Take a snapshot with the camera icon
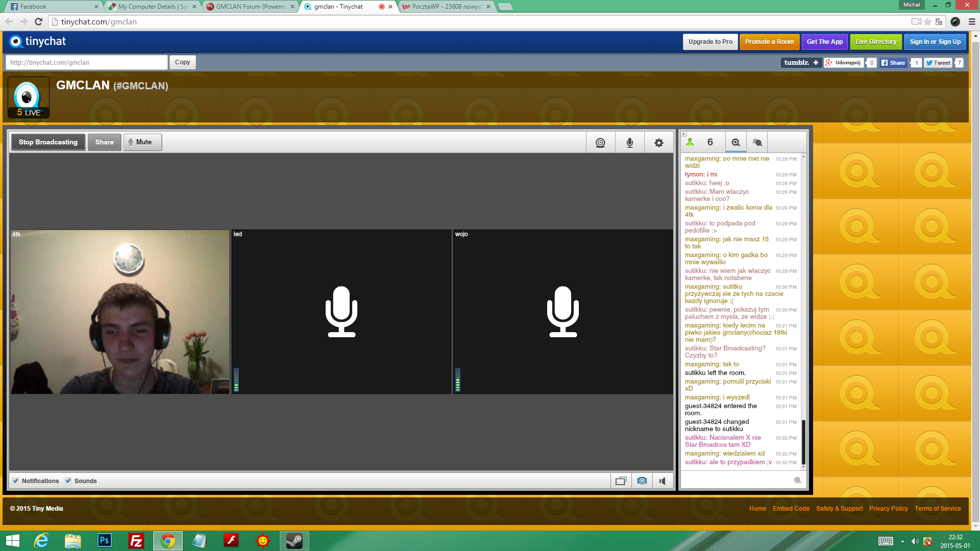The height and width of the screenshot is (551, 980). [642, 481]
